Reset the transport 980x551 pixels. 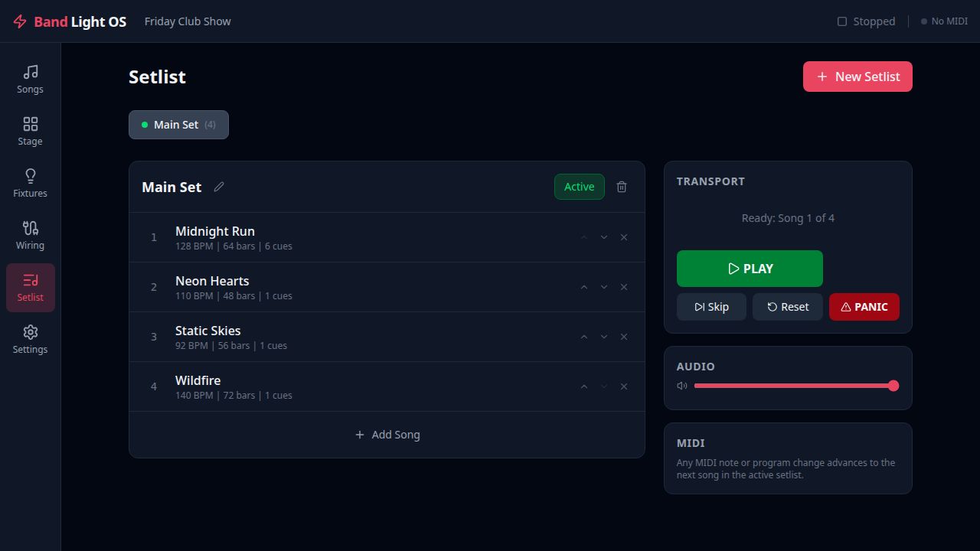[788, 307]
